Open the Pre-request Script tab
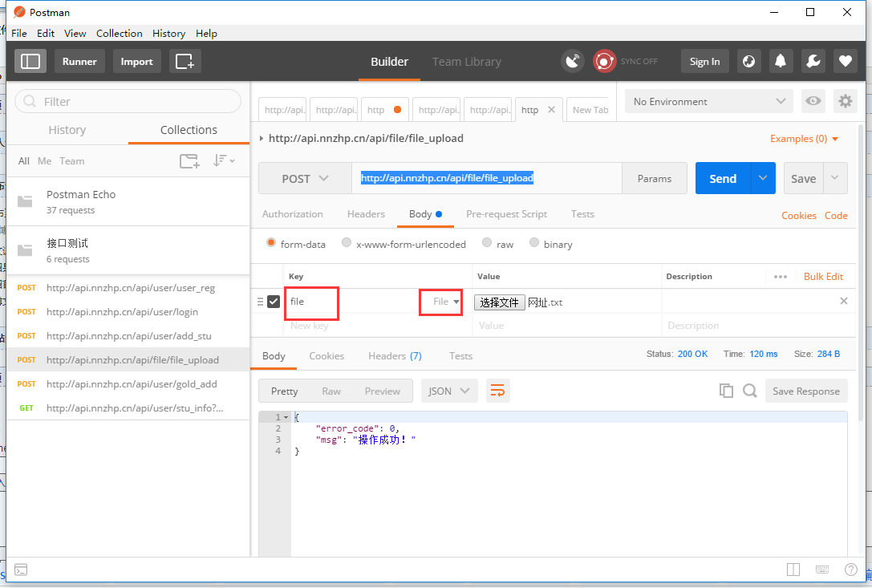The height and width of the screenshot is (588, 872). click(507, 214)
